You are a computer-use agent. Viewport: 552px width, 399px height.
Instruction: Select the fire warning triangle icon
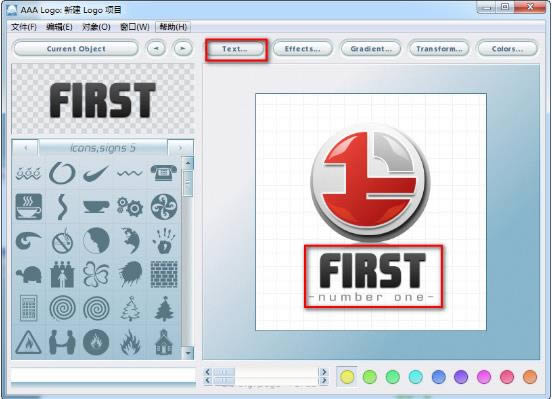pyautogui.click(x=29, y=342)
